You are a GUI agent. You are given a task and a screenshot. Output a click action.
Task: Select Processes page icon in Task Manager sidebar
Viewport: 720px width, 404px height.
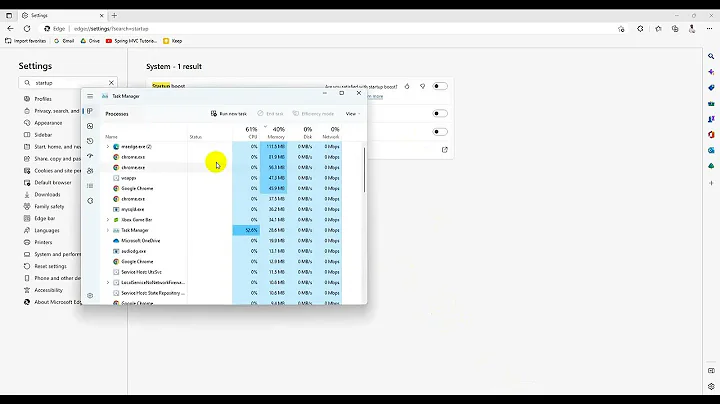pos(90,111)
